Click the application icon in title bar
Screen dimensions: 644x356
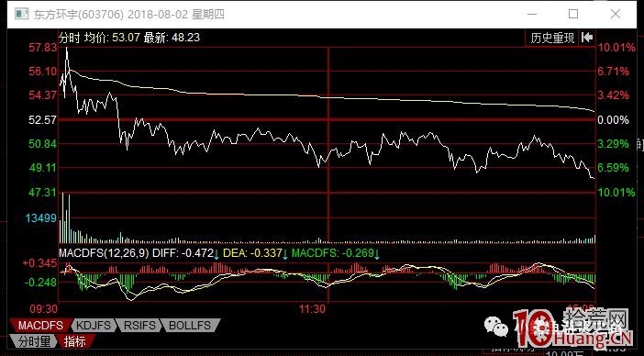click(x=21, y=14)
